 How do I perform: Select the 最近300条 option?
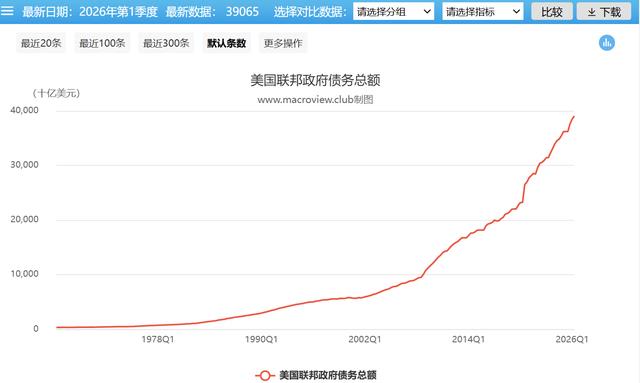coord(166,43)
